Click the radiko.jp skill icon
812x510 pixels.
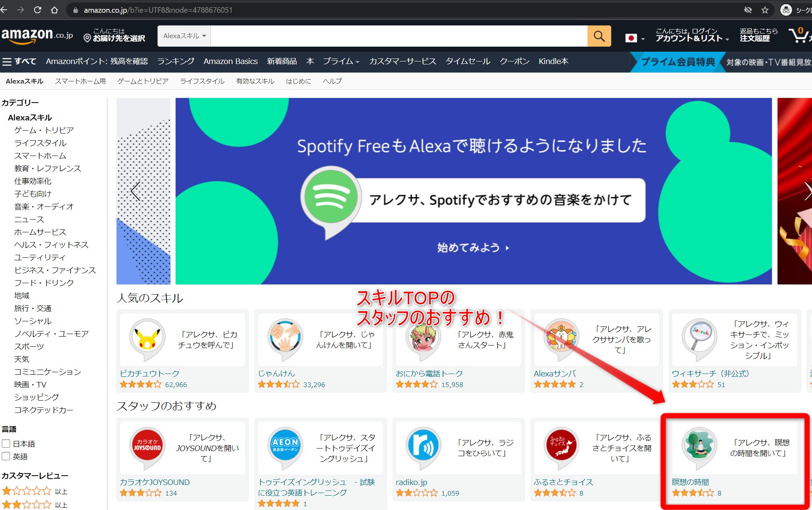click(x=423, y=446)
